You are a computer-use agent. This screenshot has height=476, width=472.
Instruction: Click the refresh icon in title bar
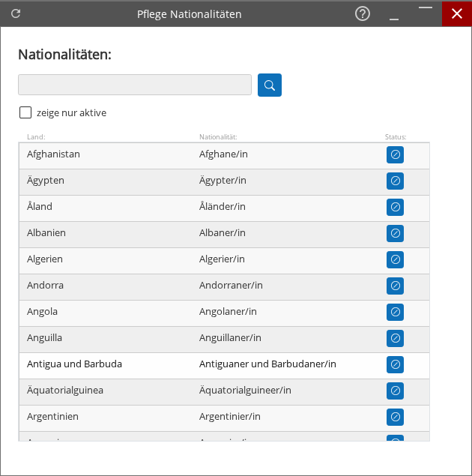[x=16, y=13]
